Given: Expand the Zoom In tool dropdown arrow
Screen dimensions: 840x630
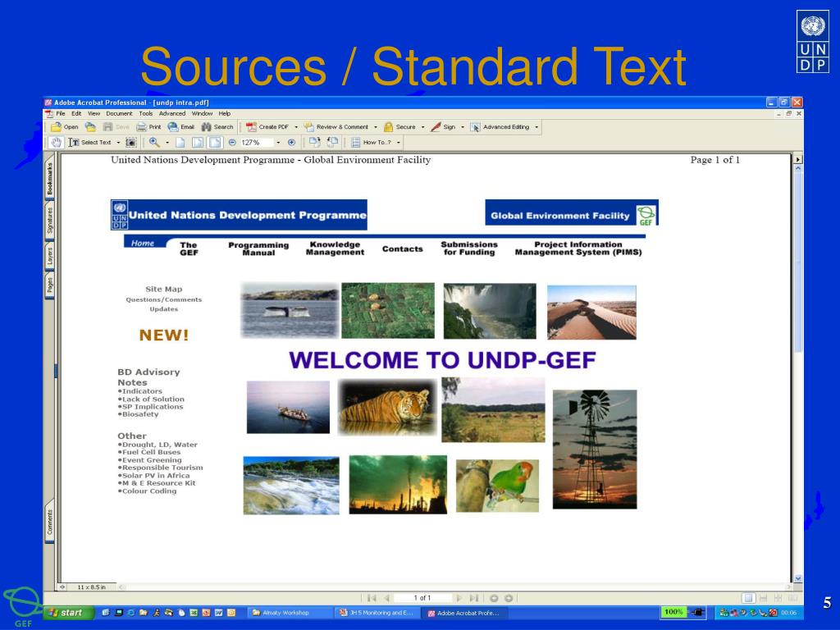Looking at the screenshot, I should (x=167, y=143).
